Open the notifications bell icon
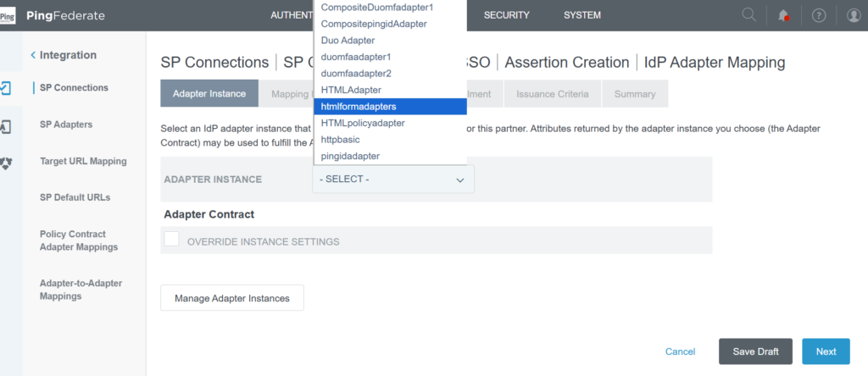This screenshot has width=868, height=376. tap(782, 15)
